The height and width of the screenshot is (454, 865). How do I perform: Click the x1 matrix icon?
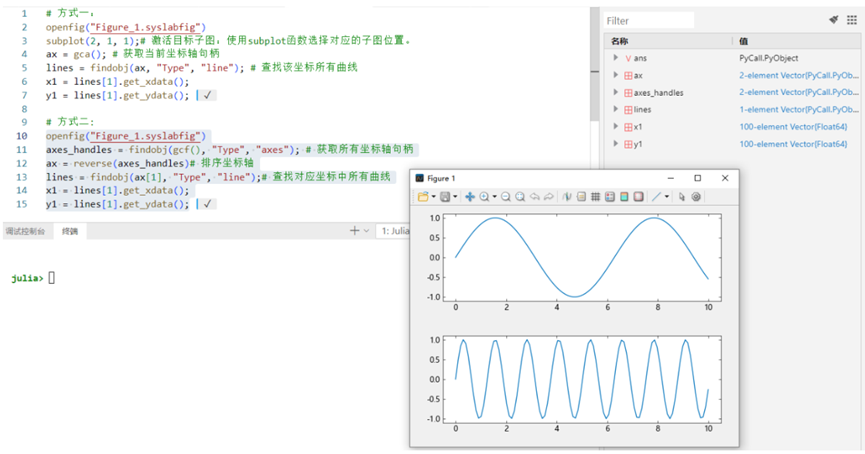point(628,127)
